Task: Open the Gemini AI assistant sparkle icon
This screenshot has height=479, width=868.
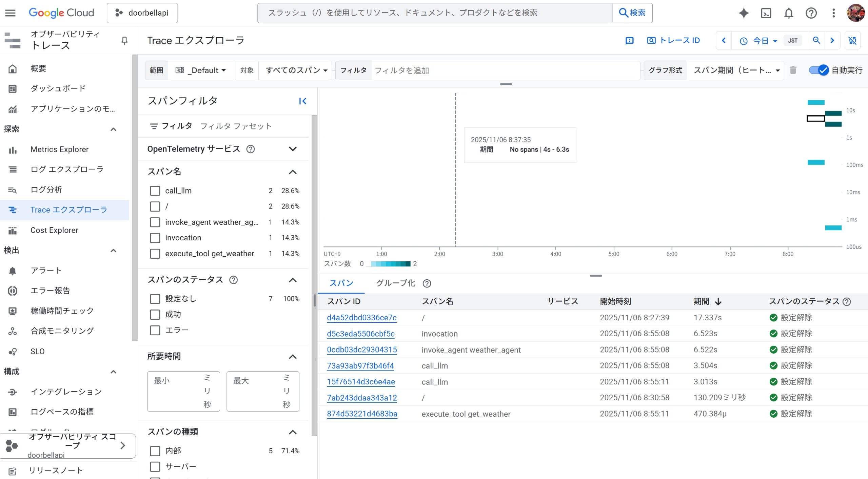Action: [x=744, y=13]
